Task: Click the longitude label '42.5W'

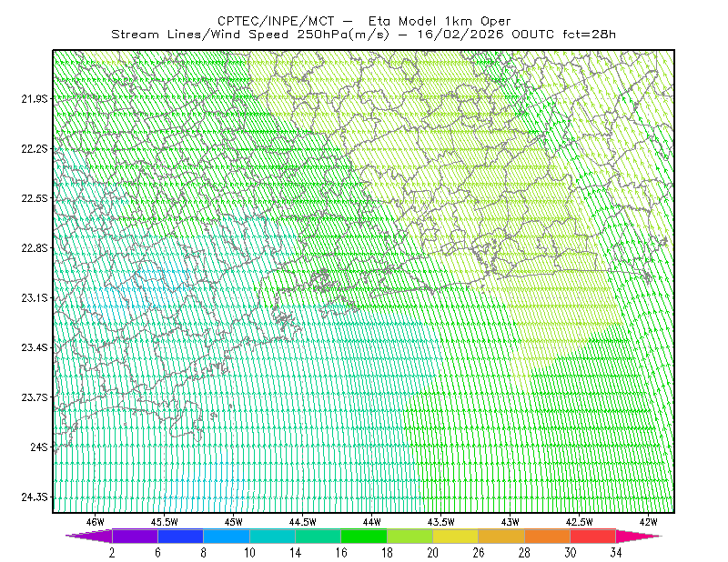Action: [580, 522]
